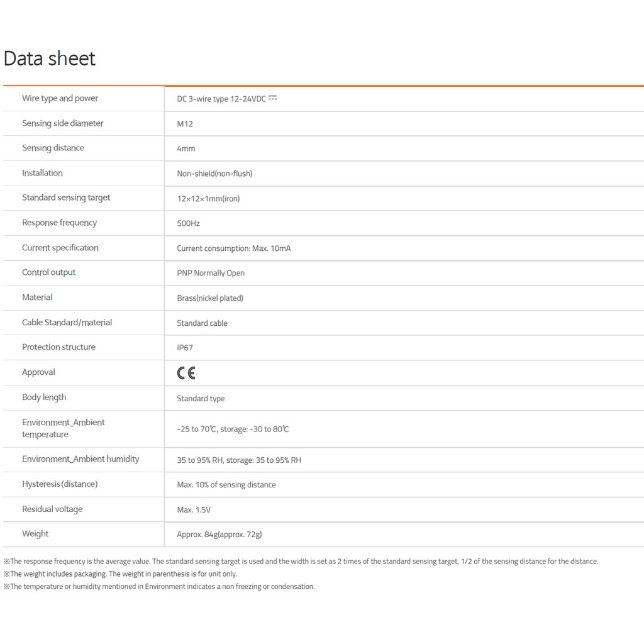
Task: Click the 500Hz response frequency value
Action: click(188, 223)
